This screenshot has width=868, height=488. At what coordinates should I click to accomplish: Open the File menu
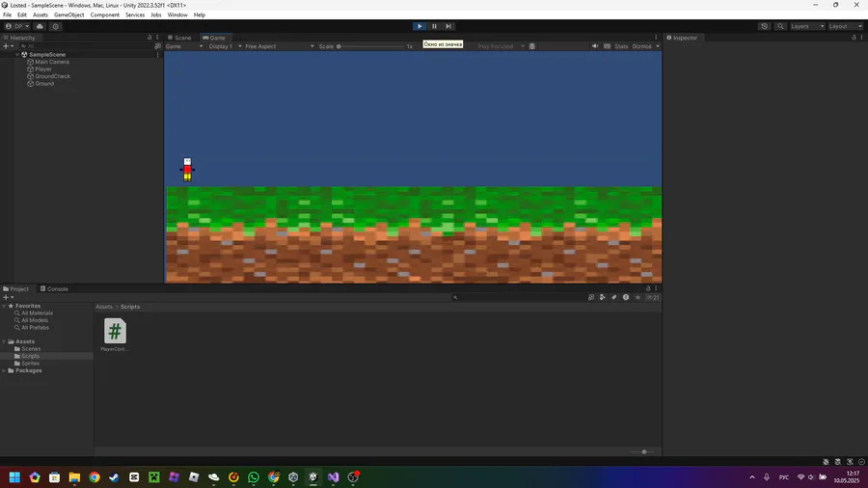click(x=7, y=14)
